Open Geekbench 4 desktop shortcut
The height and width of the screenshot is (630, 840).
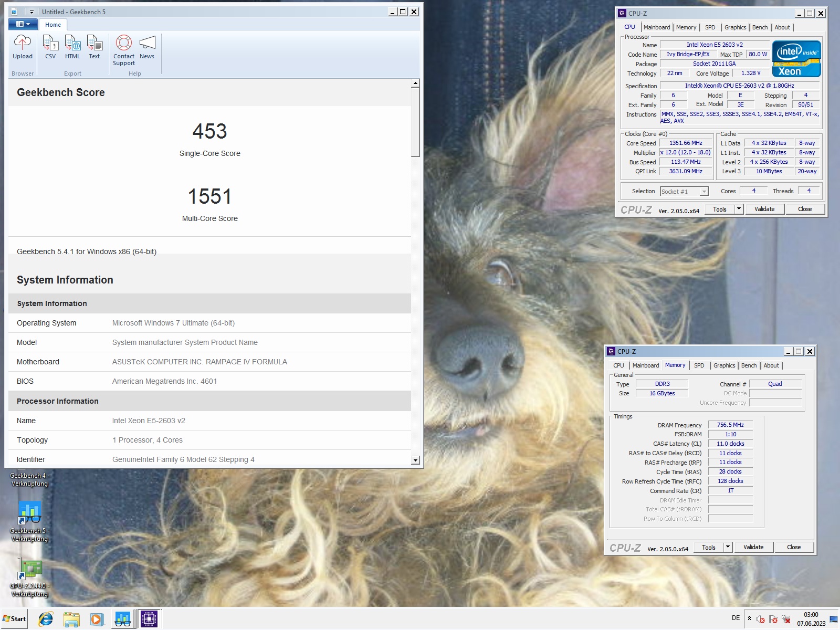(29, 479)
